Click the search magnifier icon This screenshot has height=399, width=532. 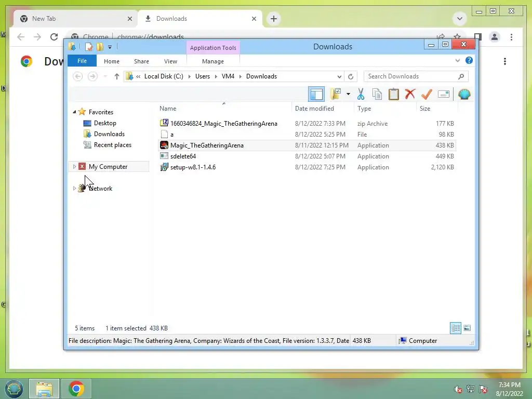tap(461, 76)
